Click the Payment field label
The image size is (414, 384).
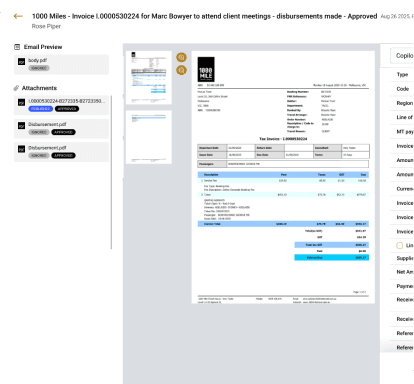tap(405, 286)
